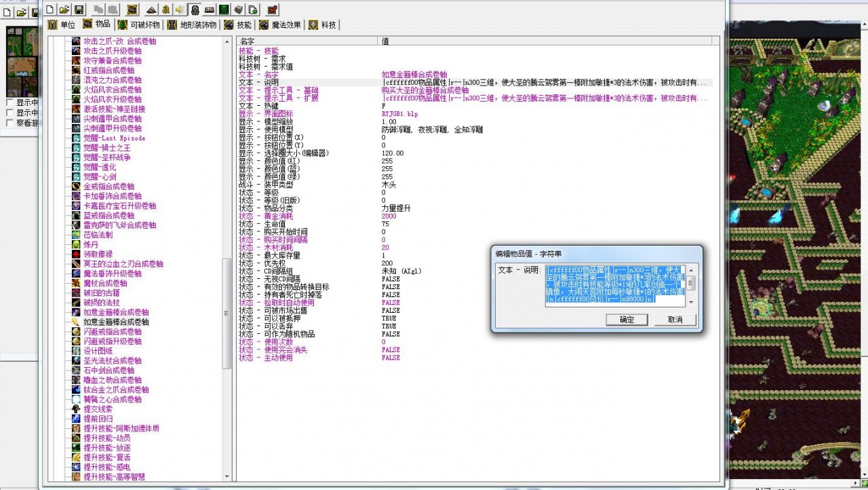Select 提升技能-复活 in item tree
The image size is (868, 490).
[107, 457]
